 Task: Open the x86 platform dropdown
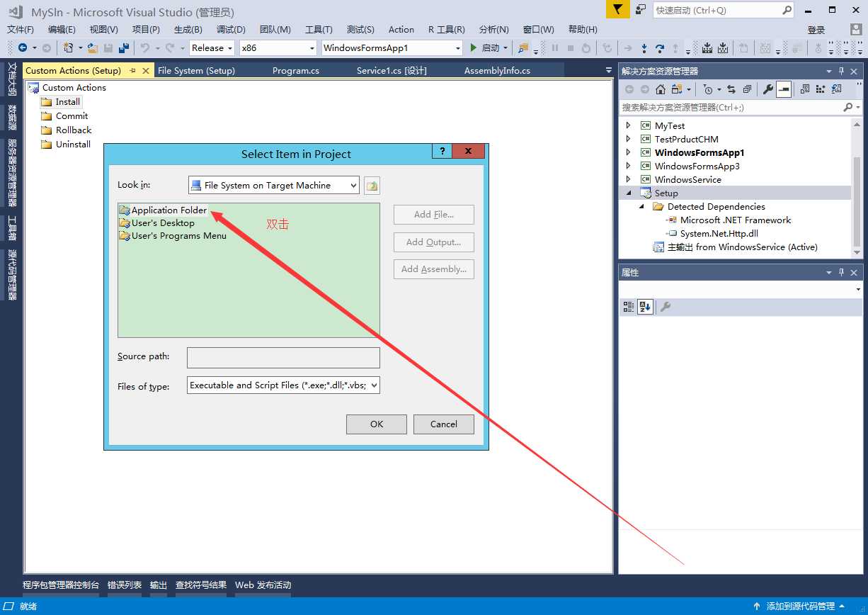312,48
